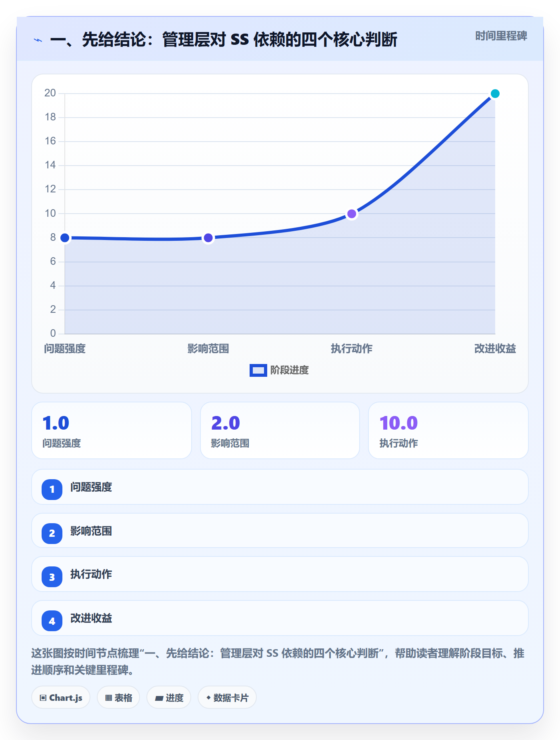
Task: Click the description paragraph starting with 这张图按时间节点梳理
Action: click(278, 662)
